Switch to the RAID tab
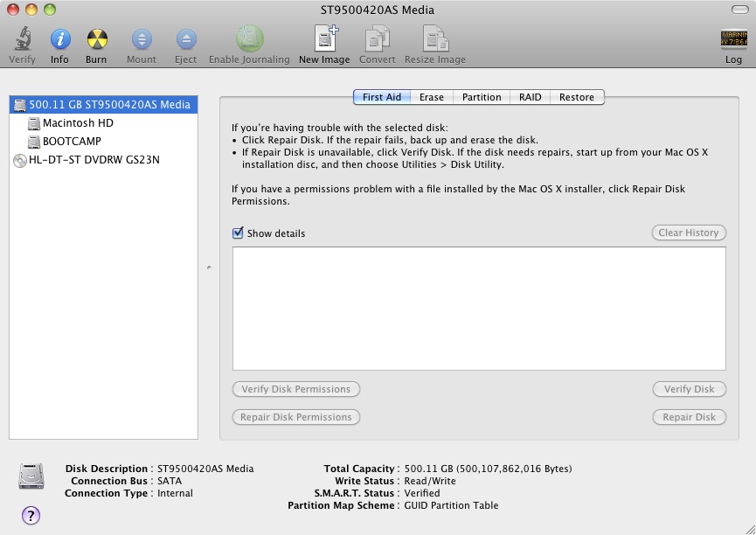The width and height of the screenshot is (756, 535). click(531, 97)
